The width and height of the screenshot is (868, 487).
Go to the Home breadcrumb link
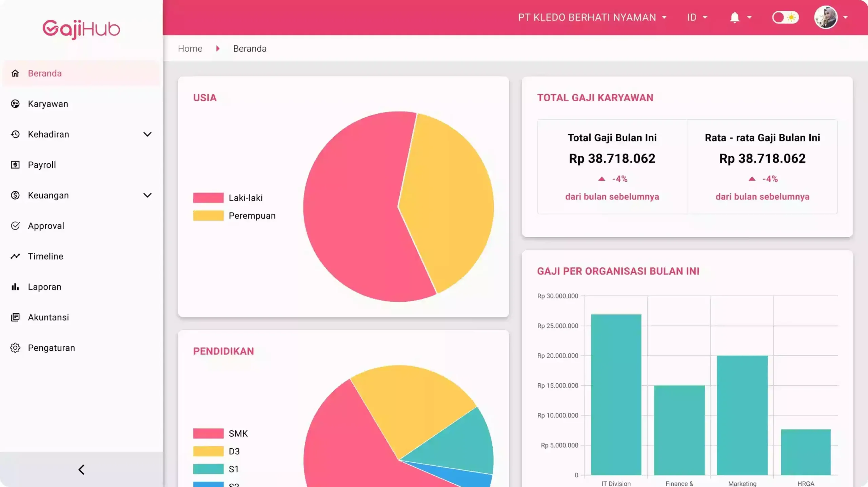click(x=190, y=48)
